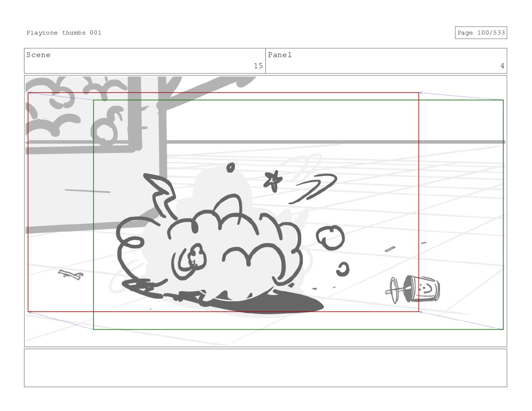Click the 'Panel' header label
Image resolution: width=532 pixels, height=411 pixels.
click(x=280, y=55)
